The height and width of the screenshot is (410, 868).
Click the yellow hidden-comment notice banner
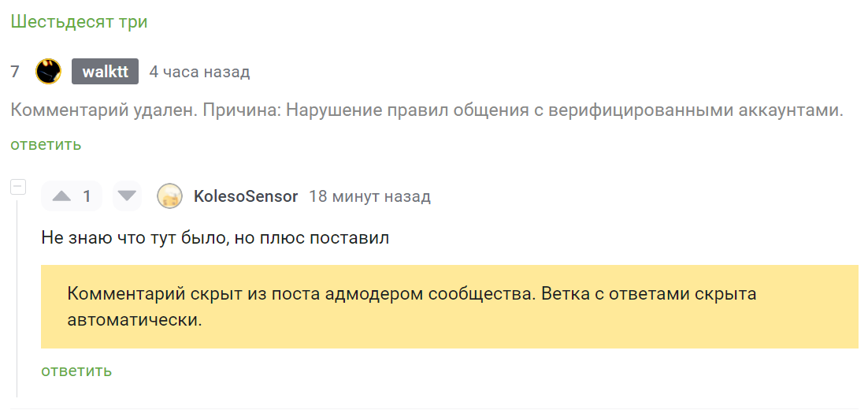pyautogui.click(x=449, y=307)
